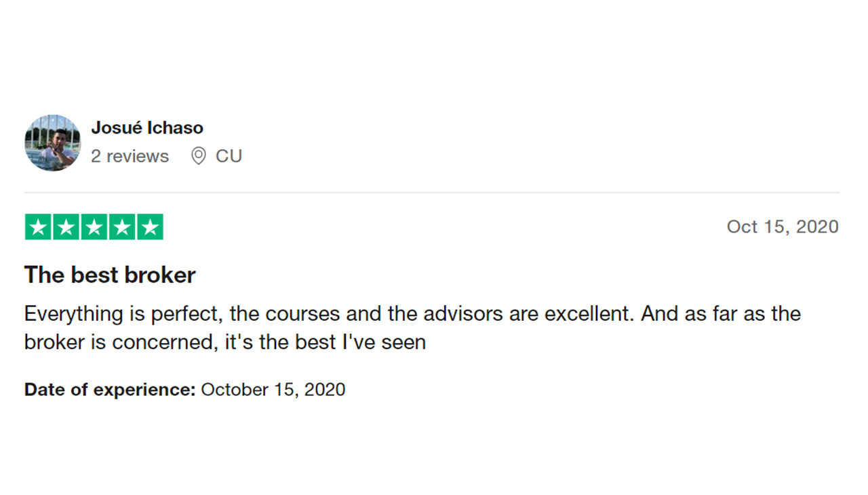Open 'The best broker' review title
Screen dimensions: 868x495
point(110,275)
